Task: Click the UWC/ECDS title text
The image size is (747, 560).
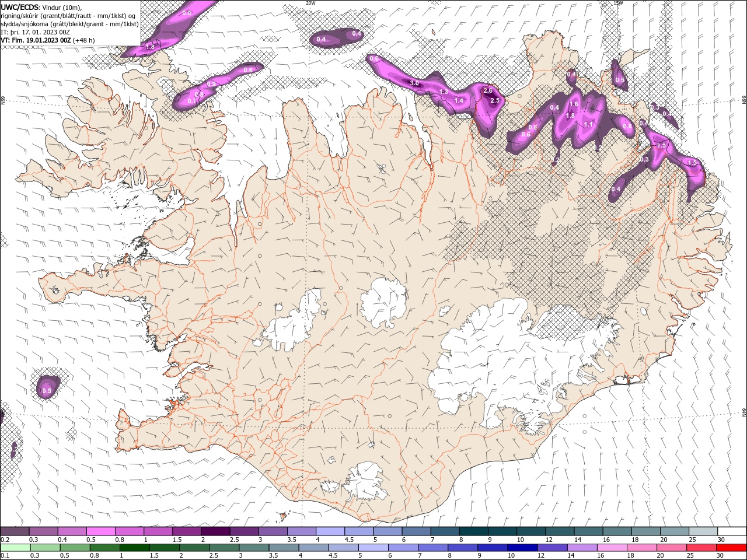Action: click(20, 6)
